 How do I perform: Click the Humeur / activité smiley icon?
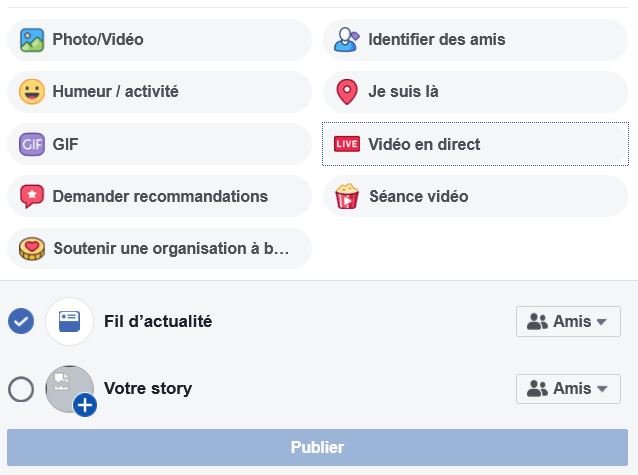point(32,92)
